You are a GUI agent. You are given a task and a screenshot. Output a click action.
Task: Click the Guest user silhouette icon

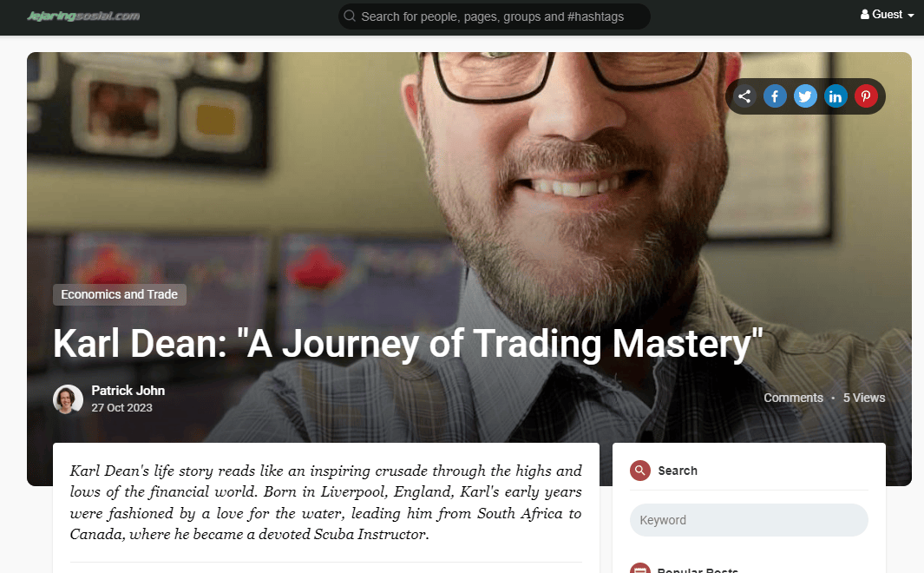click(x=864, y=14)
